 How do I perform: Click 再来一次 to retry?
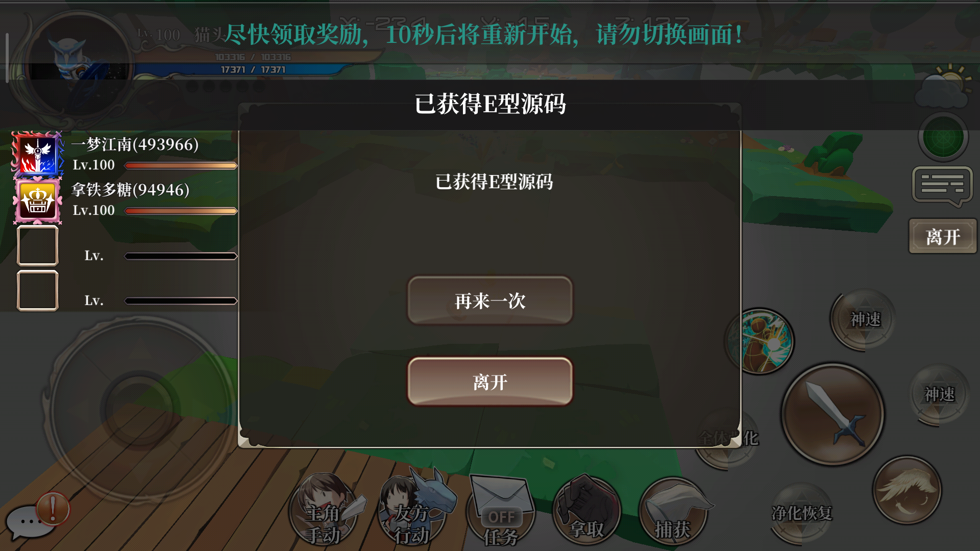tap(490, 301)
